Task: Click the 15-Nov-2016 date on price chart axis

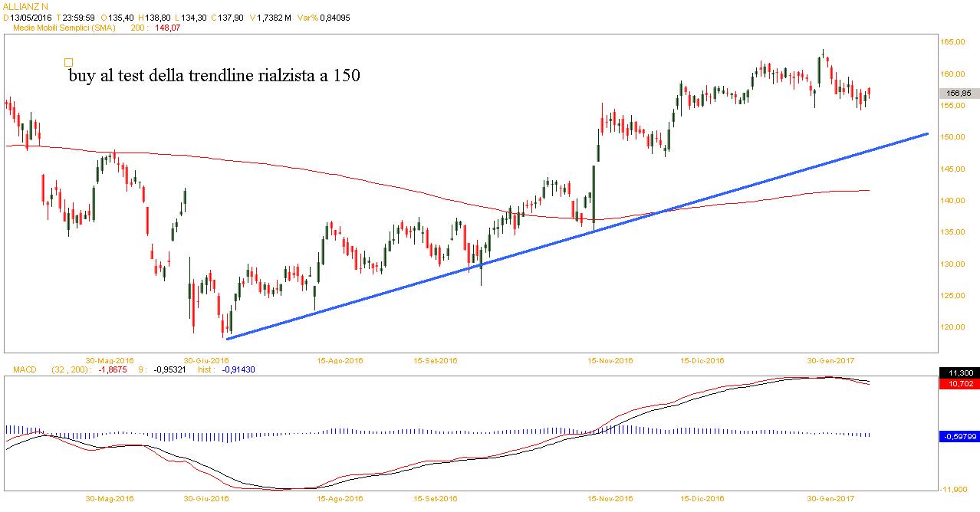Action: point(610,360)
